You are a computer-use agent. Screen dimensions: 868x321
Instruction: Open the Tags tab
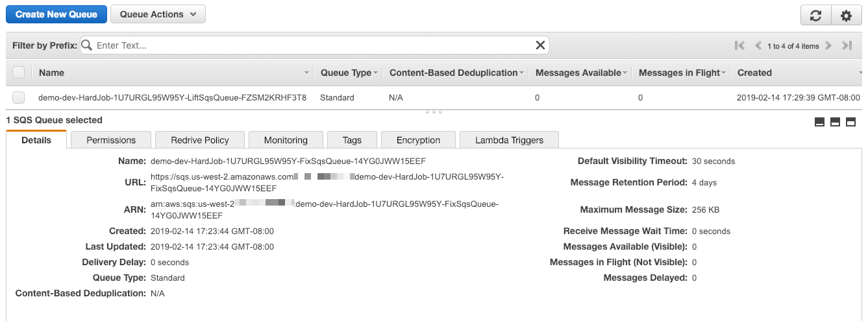[352, 140]
